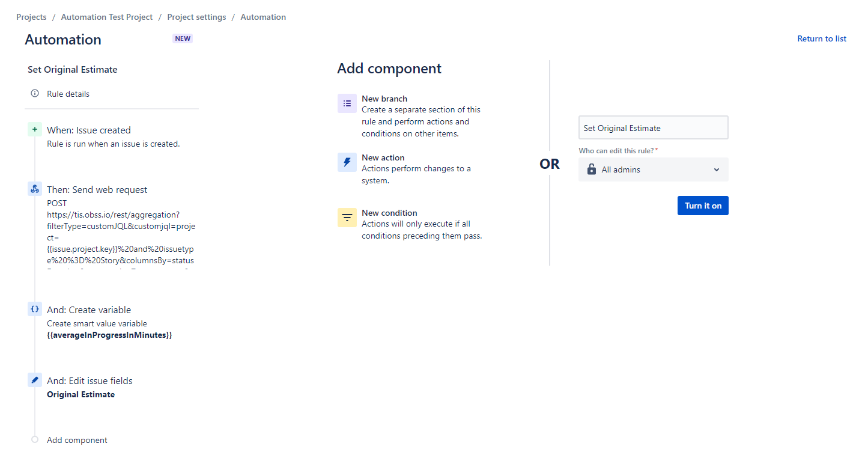Click the Add component circle node
This screenshot has height=467, width=868.
click(35, 439)
